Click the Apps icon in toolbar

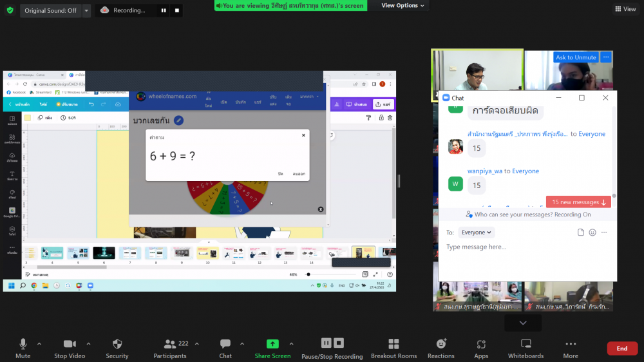point(481,344)
